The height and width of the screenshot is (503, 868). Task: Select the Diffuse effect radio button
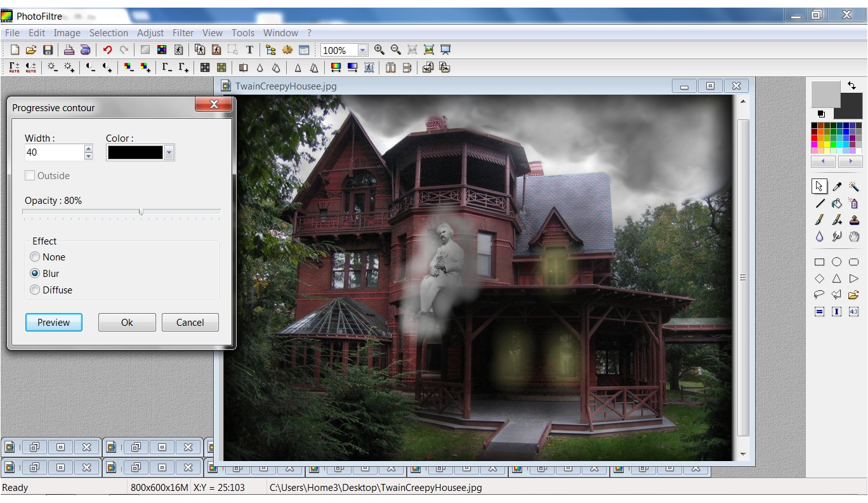[35, 290]
